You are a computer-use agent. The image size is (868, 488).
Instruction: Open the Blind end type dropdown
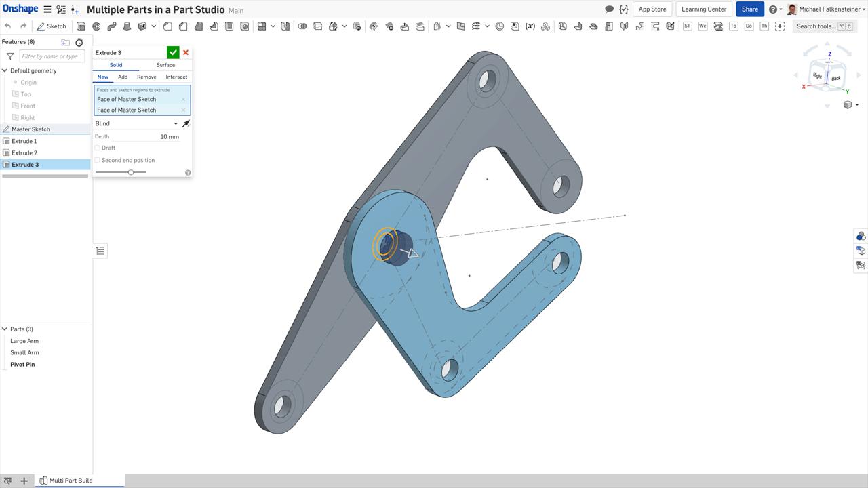point(136,123)
